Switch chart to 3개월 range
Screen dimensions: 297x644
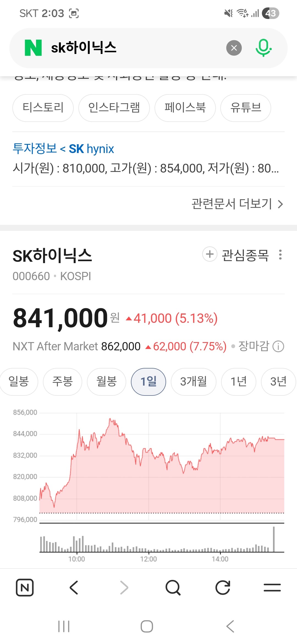(x=193, y=382)
